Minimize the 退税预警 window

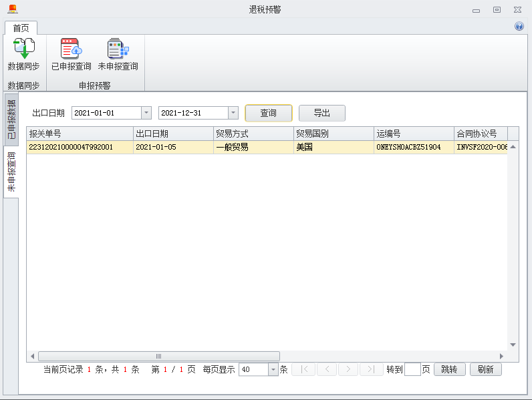pos(476,10)
